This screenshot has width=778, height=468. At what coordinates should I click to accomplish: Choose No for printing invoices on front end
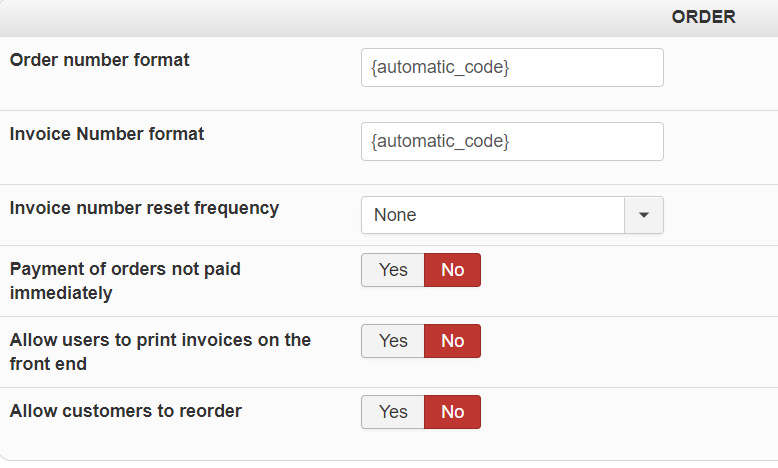click(452, 341)
